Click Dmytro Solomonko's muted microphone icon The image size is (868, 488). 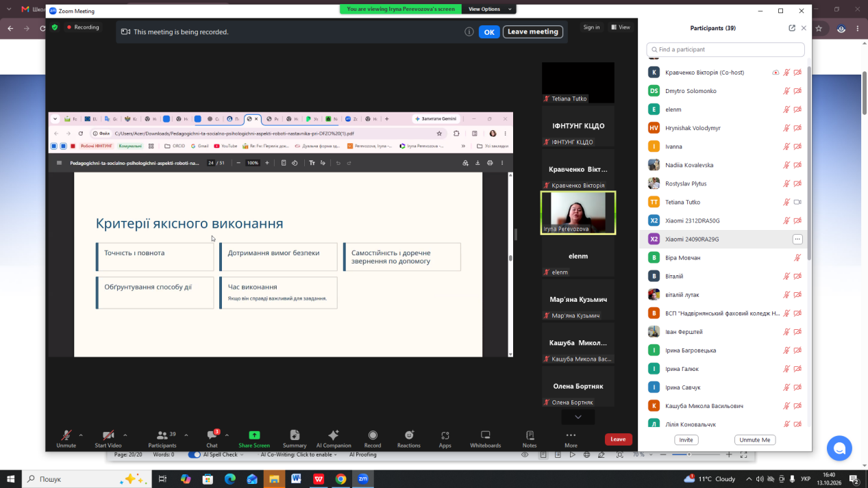coord(786,91)
